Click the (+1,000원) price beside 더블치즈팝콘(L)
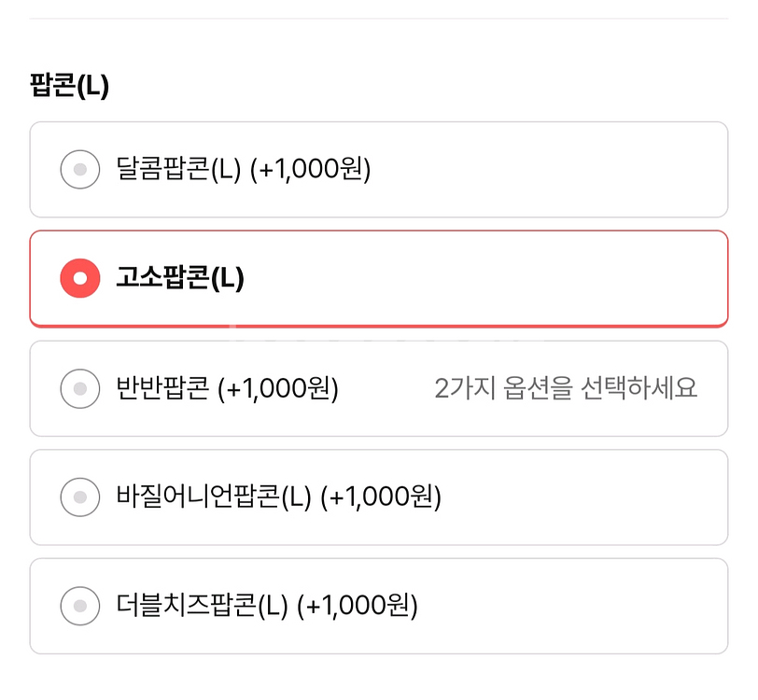The height and width of the screenshot is (700, 758). [358, 606]
